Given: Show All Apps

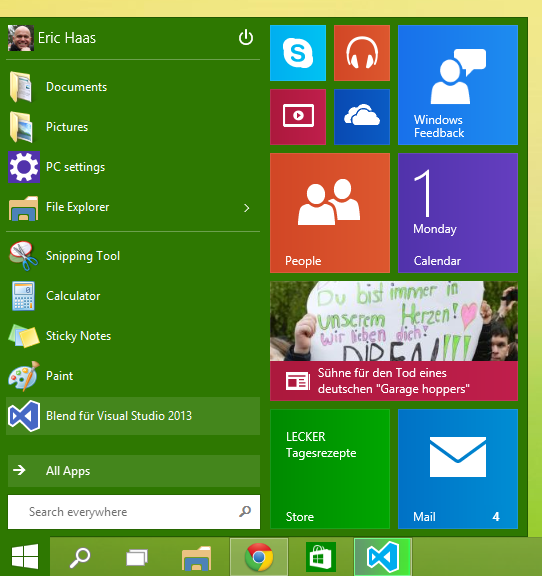Looking at the screenshot, I should pyautogui.click(x=134, y=471).
